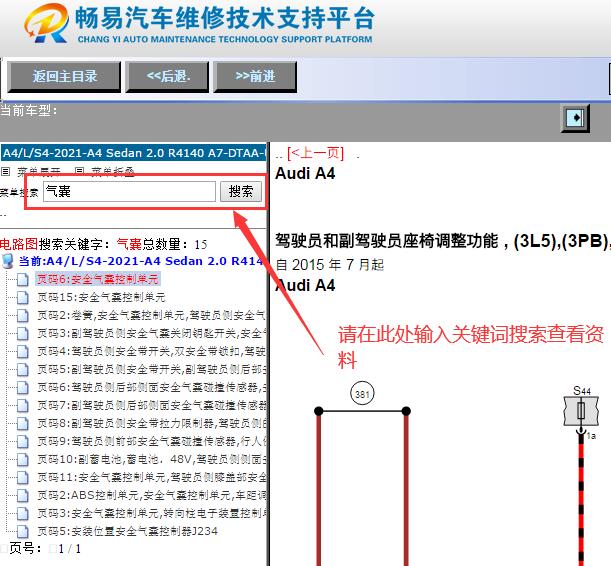Focus the keyword search field containing 气囊
611x566 pixels.
[129, 191]
